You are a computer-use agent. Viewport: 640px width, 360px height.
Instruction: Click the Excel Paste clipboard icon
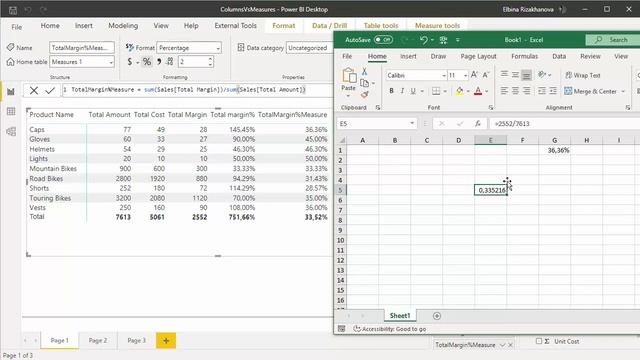[348, 76]
